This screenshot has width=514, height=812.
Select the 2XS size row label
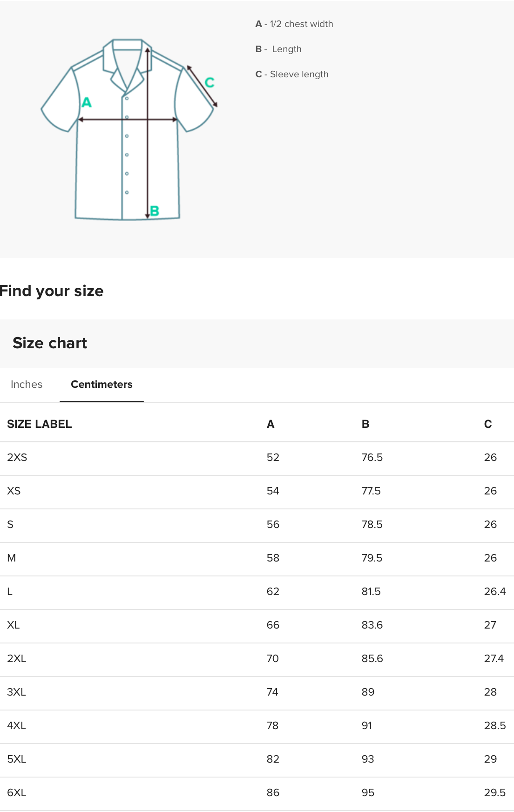[17, 458]
